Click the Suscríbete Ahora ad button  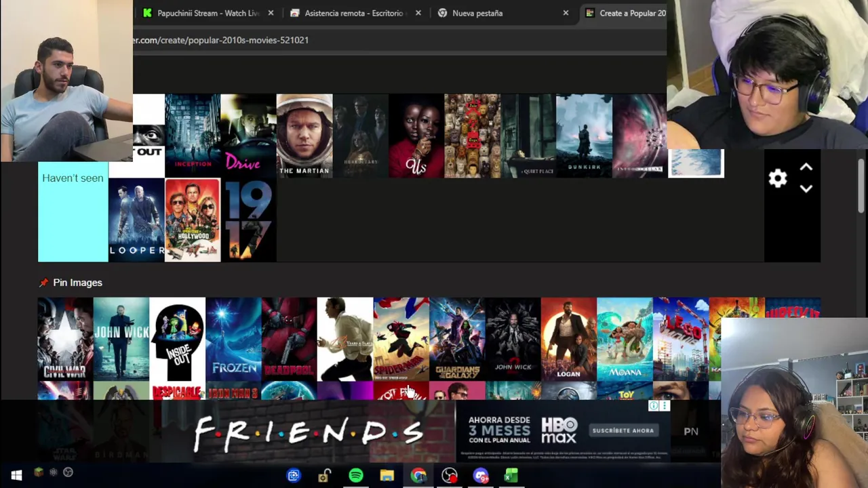[623, 430]
